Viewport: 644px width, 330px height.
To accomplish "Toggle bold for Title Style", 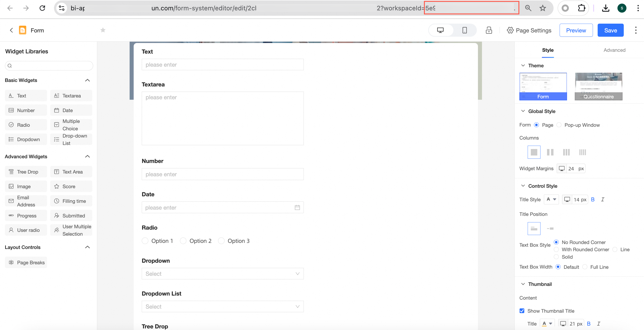I will point(592,199).
